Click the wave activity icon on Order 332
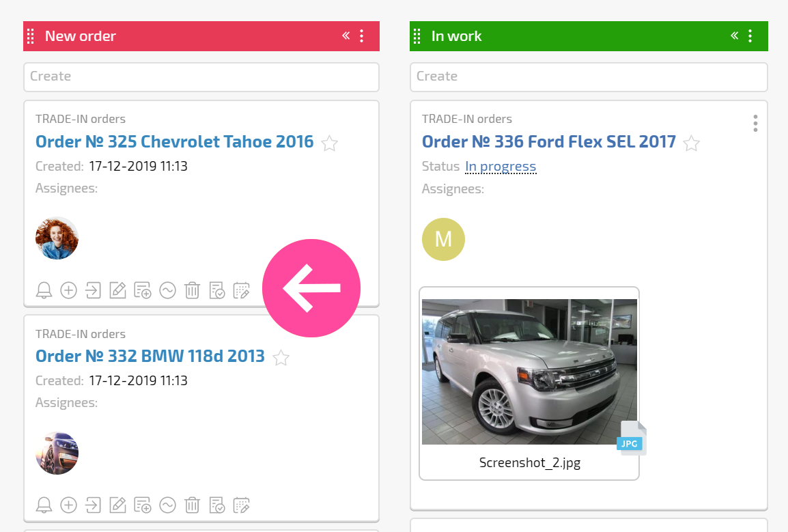Image resolution: width=788 pixels, height=532 pixels. [x=167, y=505]
